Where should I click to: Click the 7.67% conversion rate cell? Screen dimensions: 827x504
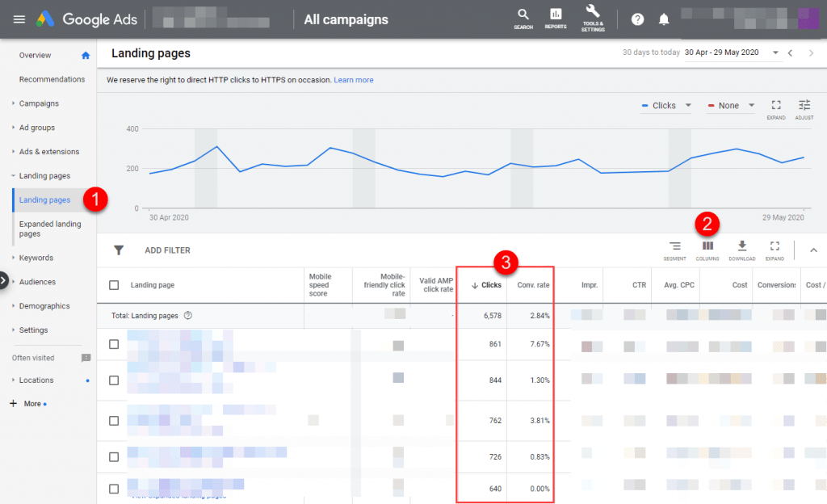[x=539, y=344]
